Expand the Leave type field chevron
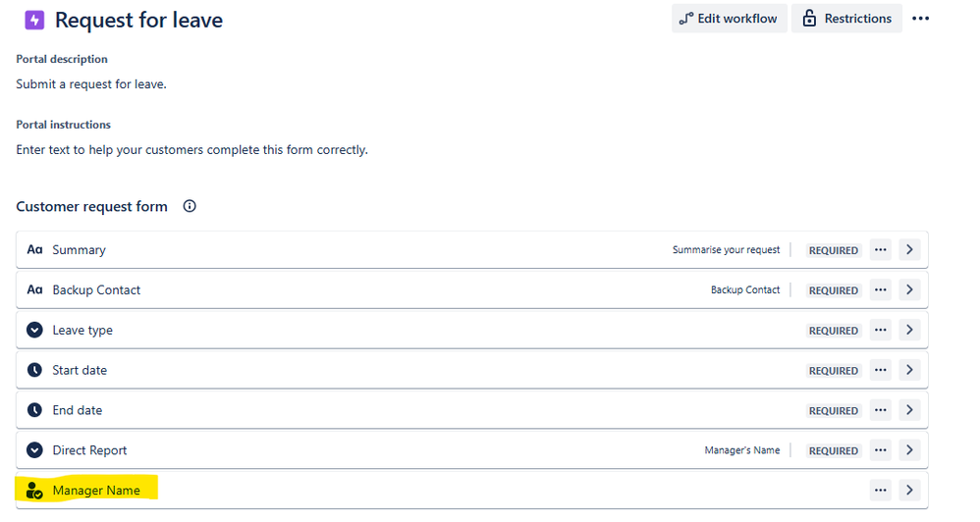 point(909,330)
